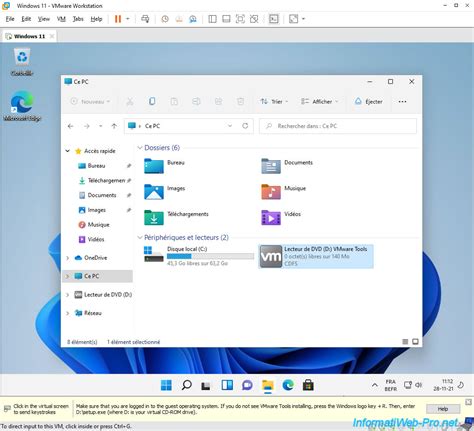
Task: Select the Bureau folder
Action: 165,166
